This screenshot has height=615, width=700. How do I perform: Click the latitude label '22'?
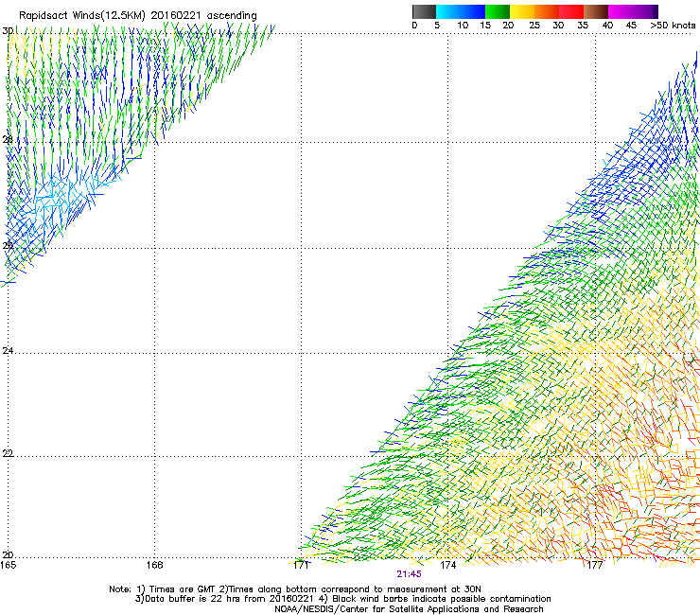(8, 453)
